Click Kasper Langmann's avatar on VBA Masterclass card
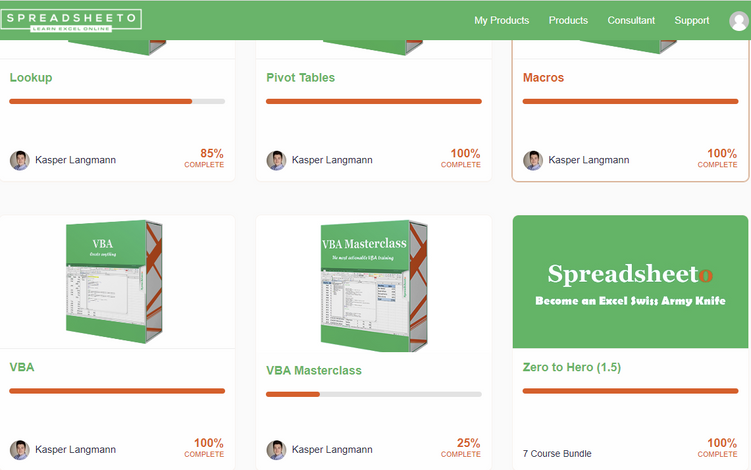The height and width of the screenshot is (470, 751). [276, 450]
